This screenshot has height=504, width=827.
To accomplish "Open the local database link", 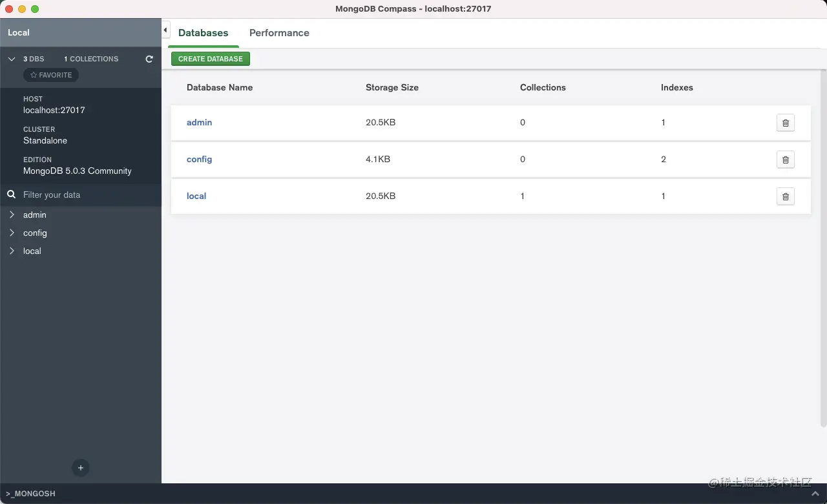I will pos(196,196).
